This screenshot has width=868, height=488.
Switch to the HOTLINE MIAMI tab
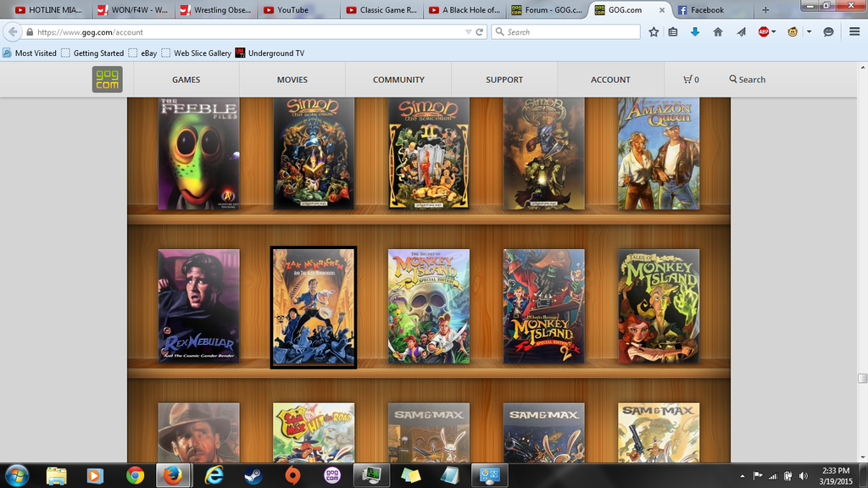48,10
